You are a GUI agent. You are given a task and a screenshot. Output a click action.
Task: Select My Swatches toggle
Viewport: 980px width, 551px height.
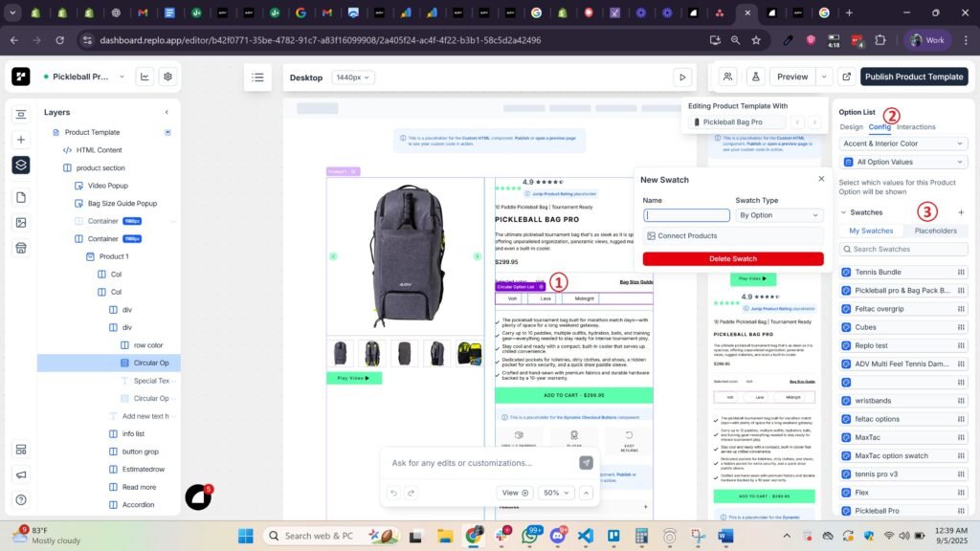(x=871, y=231)
